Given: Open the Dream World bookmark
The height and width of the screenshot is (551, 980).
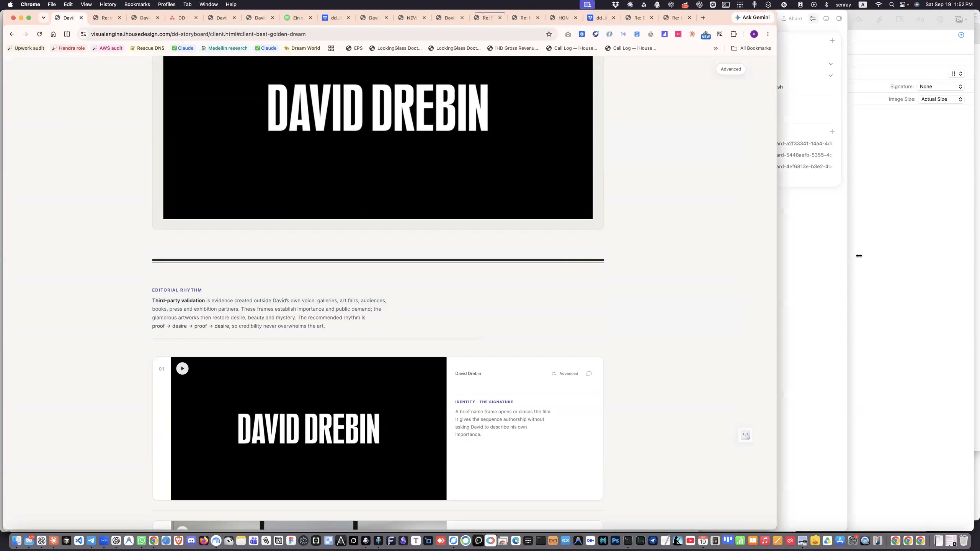Looking at the screenshot, I should [x=302, y=48].
